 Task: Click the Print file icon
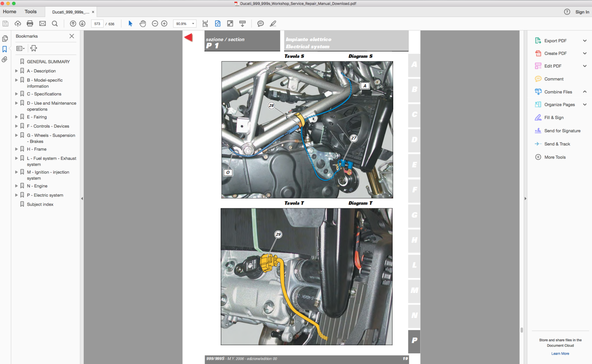(30, 24)
